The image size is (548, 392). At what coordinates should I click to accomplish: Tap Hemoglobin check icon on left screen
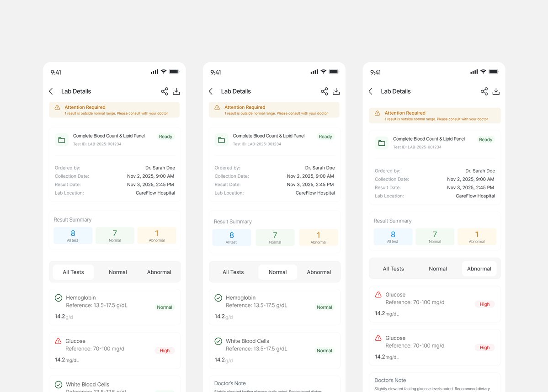tap(59, 298)
